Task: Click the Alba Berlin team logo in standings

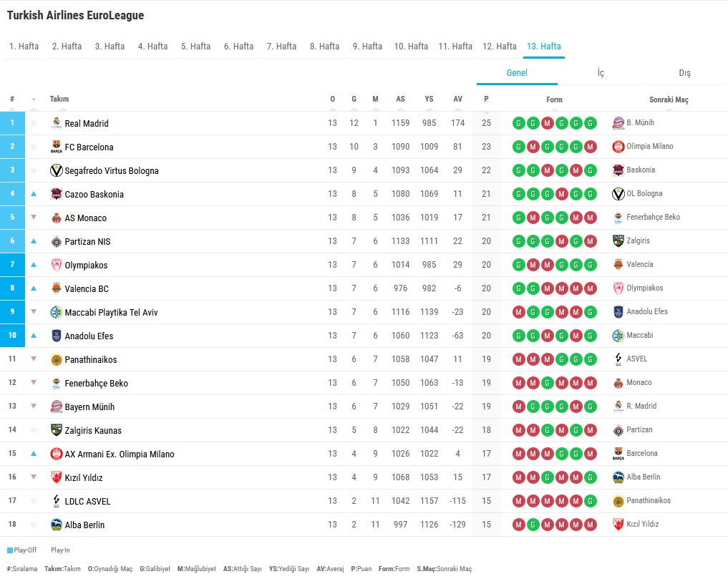Action: click(x=56, y=525)
